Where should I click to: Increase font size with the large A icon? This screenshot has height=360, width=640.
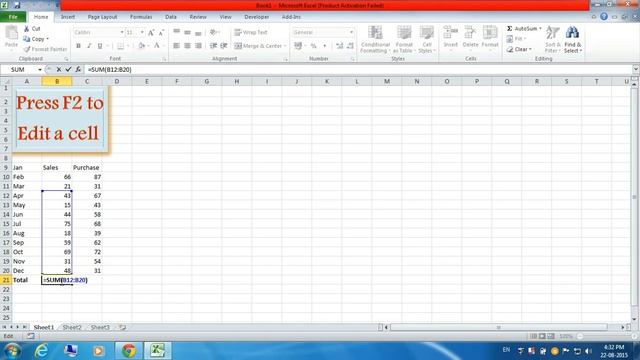point(151,32)
